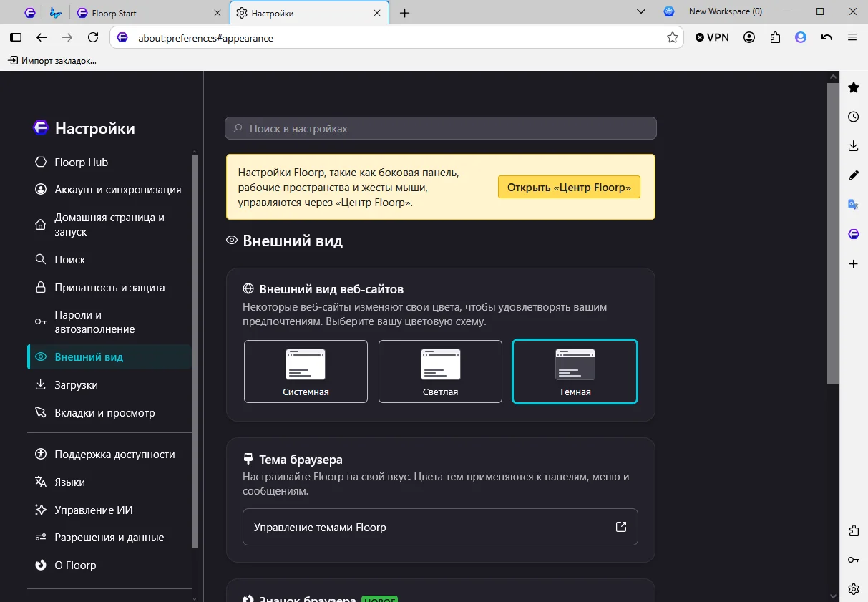Image resolution: width=868 pixels, height=602 pixels.
Task: Go back with the back arrow
Action: click(x=42, y=37)
